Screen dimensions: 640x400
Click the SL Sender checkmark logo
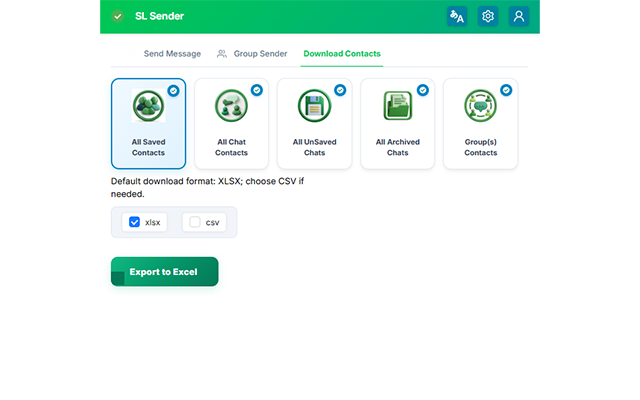118,16
